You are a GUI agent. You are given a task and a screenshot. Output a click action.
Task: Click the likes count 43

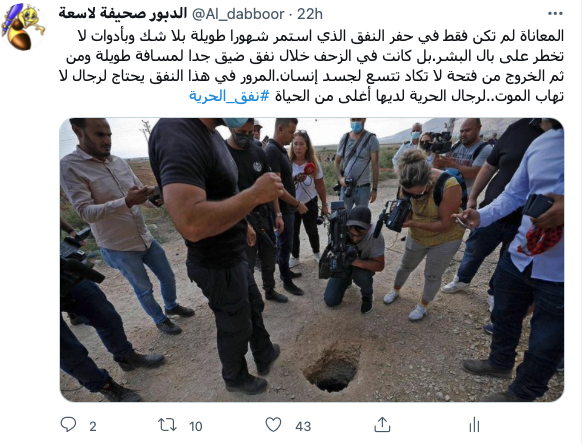pyautogui.click(x=303, y=426)
